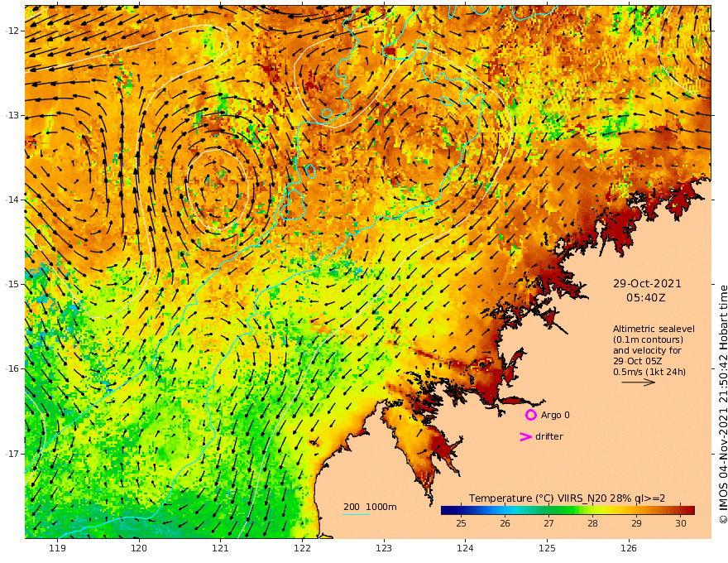Viewport: 728px width, 563px height.
Task: Click the '200 1000m' isobath label
Action: 370,507
